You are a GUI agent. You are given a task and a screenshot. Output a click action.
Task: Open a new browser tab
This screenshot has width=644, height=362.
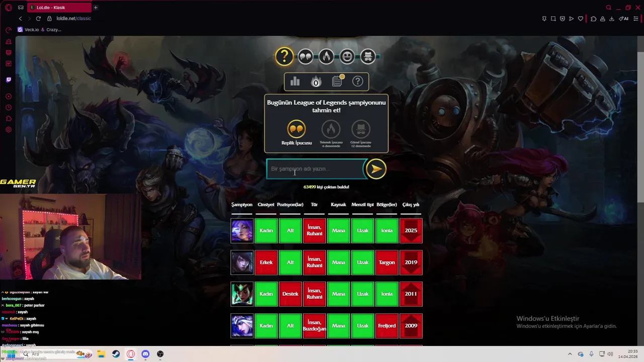coord(96,8)
